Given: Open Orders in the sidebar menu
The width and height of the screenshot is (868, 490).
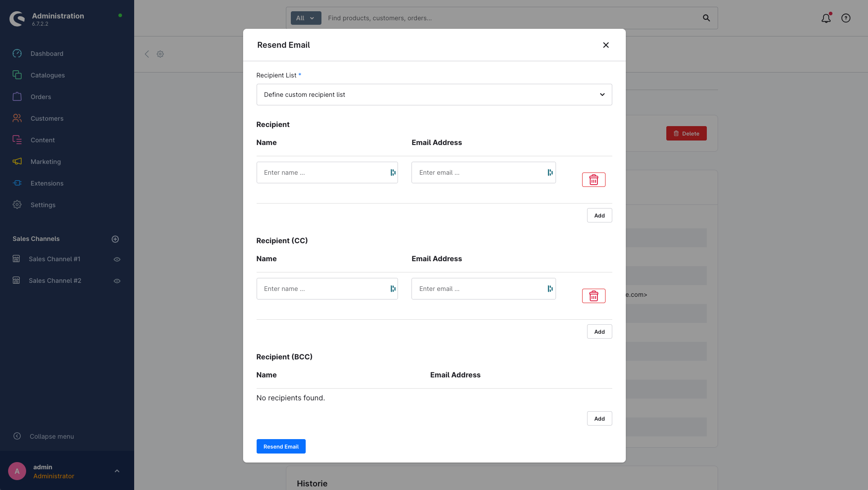Looking at the screenshot, I should 41,97.
